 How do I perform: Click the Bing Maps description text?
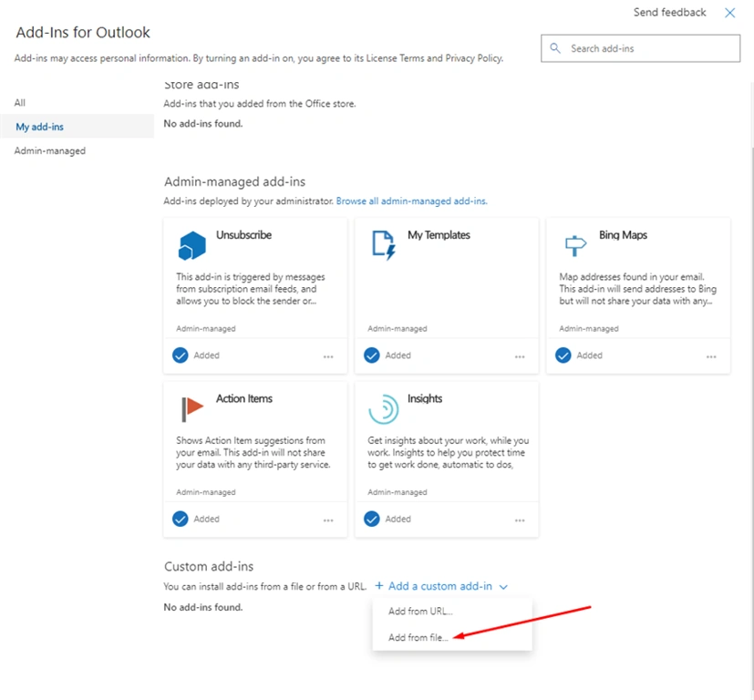[637, 289]
